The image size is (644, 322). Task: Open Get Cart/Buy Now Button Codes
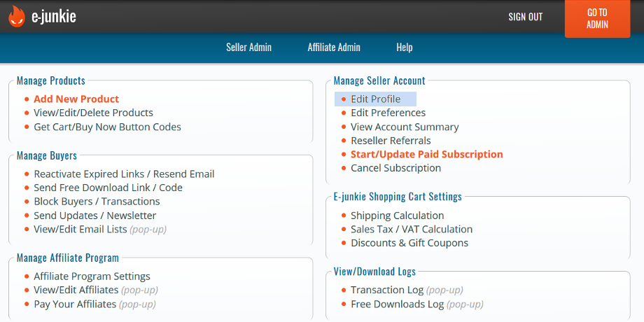(107, 127)
